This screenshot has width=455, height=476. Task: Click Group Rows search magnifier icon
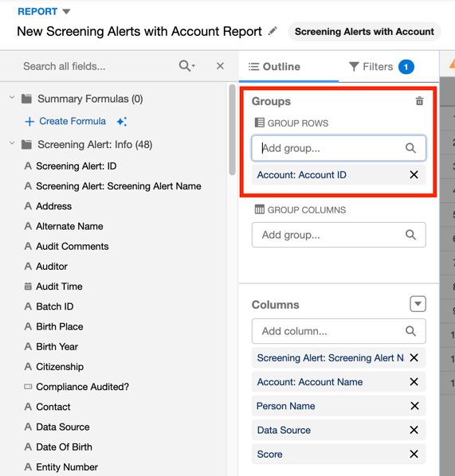coord(410,148)
